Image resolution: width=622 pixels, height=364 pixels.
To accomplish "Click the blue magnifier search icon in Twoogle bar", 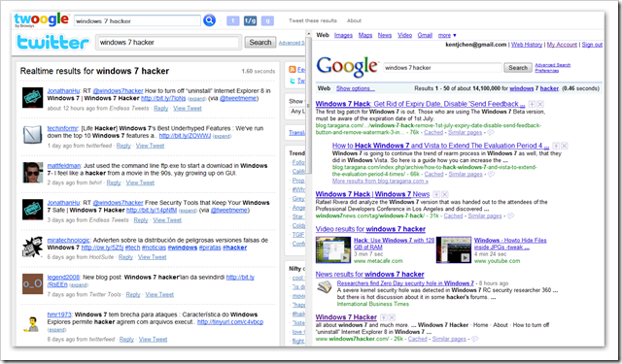I will [209, 20].
